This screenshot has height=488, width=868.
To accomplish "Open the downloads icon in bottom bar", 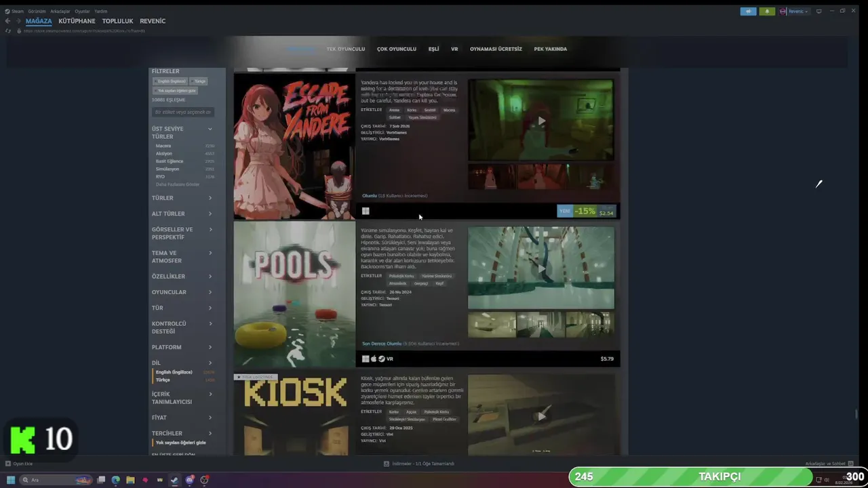I will tap(387, 464).
